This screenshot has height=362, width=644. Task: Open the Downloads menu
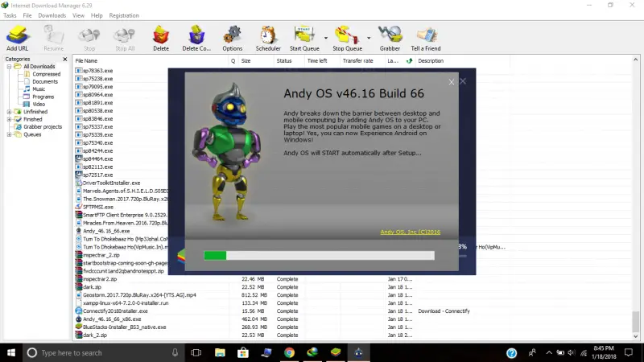[52, 15]
